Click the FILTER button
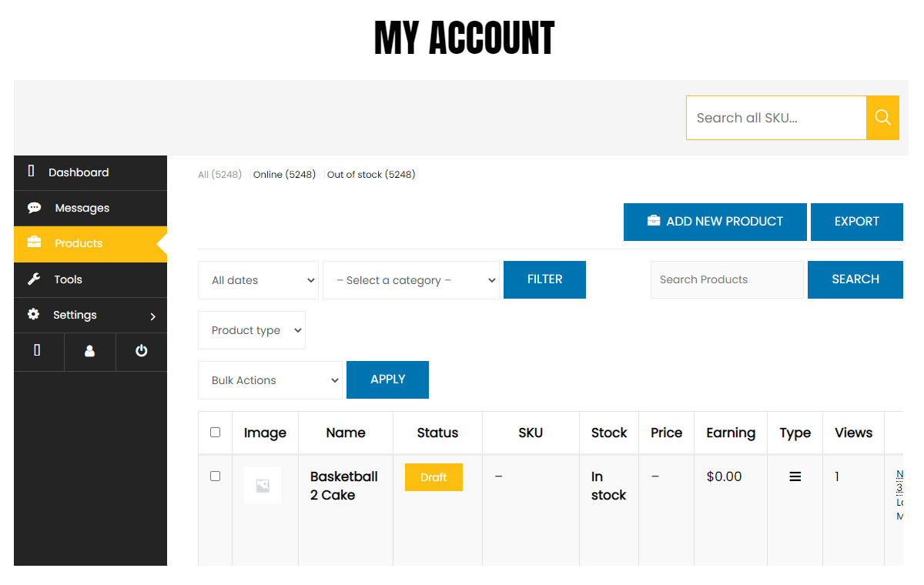Screen dimensions: 924x585 544,279
